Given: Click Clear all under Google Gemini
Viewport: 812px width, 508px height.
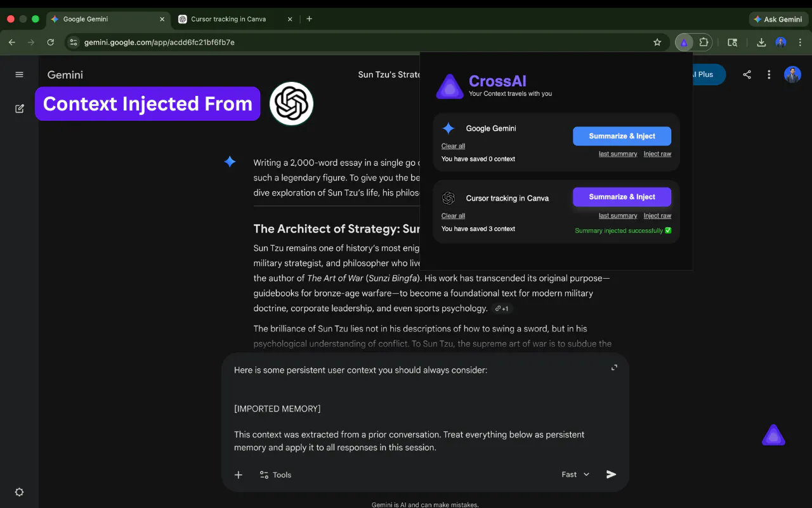Looking at the screenshot, I should pyautogui.click(x=453, y=146).
